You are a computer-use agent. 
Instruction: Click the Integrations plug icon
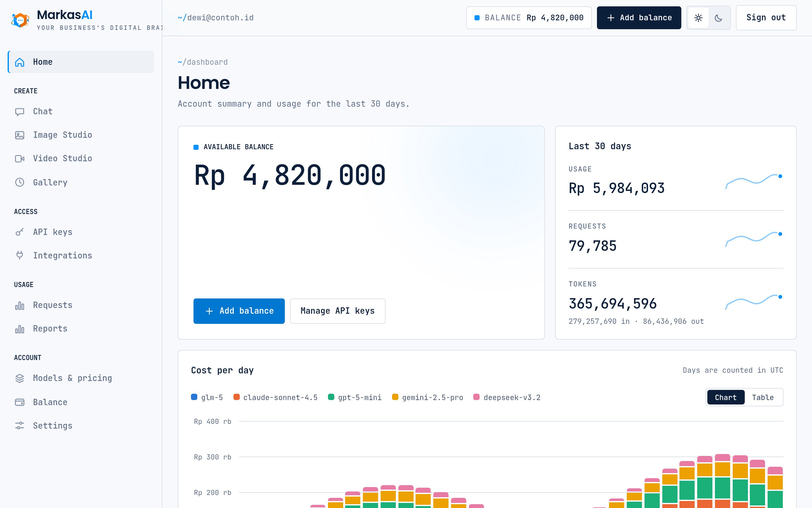coord(20,256)
